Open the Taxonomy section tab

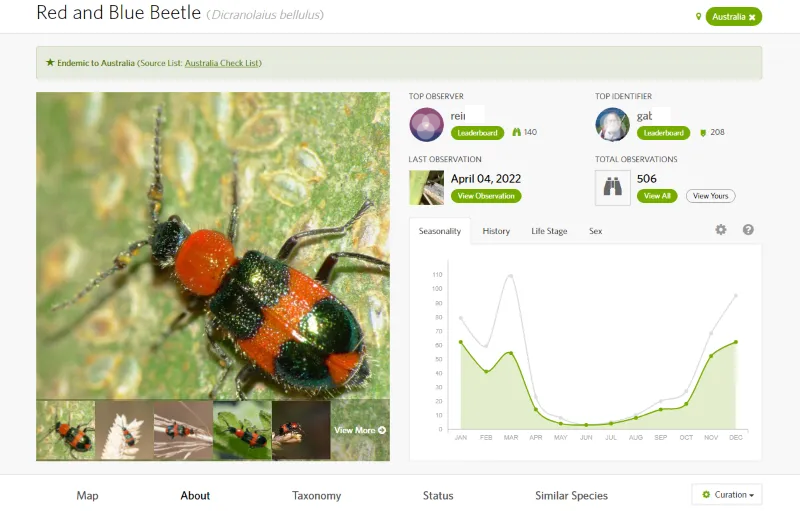(x=316, y=496)
